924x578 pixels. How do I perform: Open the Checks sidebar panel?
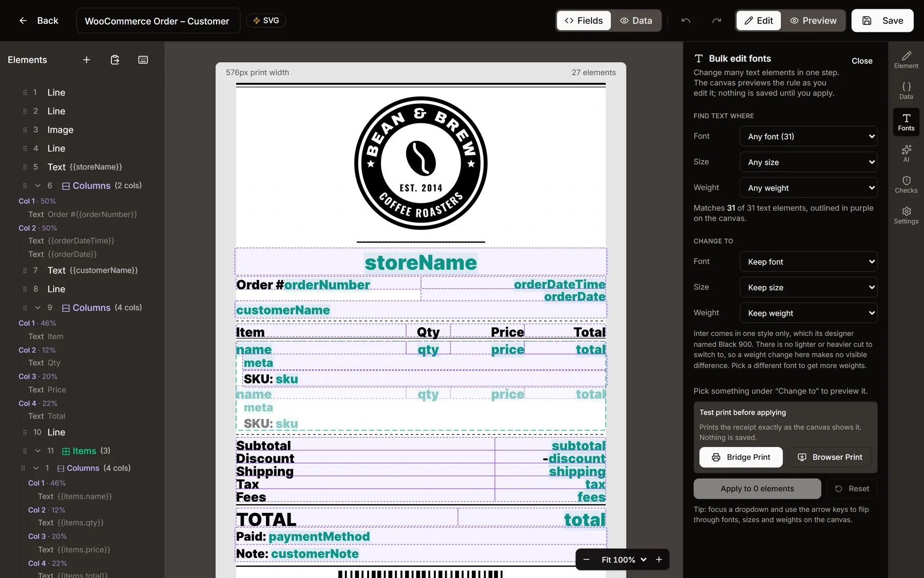906,184
